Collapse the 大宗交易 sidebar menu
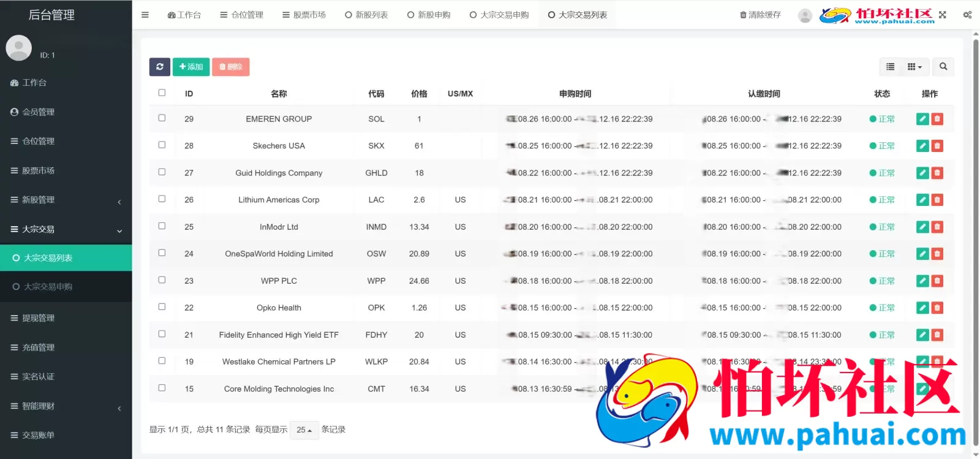The image size is (980, 459). click(66, 229)
